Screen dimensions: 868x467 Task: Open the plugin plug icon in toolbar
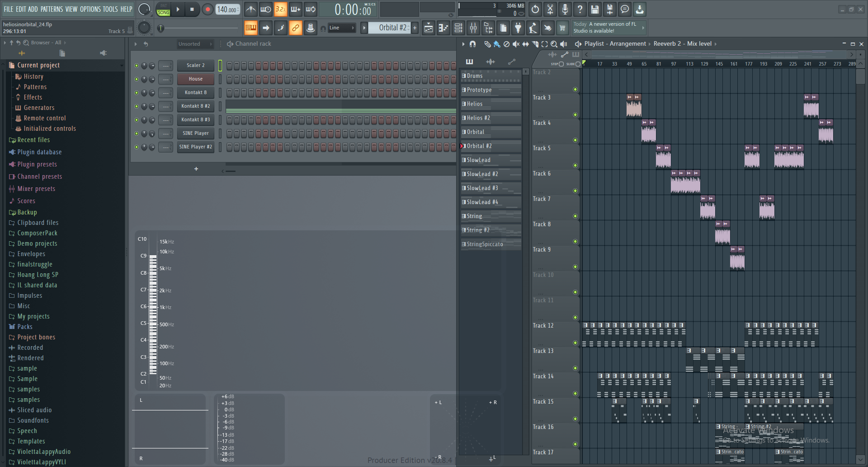pos(518,28)
